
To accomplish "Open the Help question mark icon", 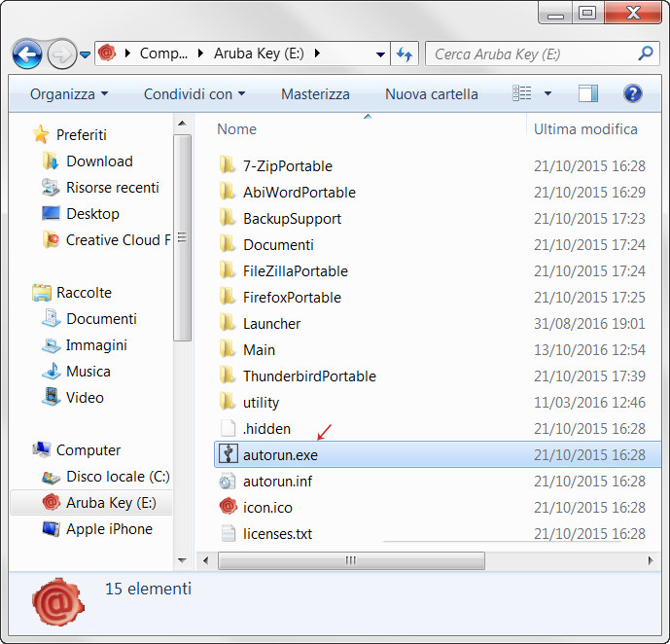I will (x=633, y=93).
